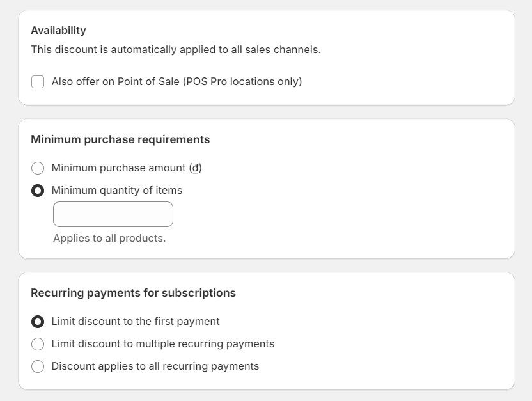Click the 'Limit discount to the first payment' text
Viewport: 532px width, 401px height.
click(135, 322)
